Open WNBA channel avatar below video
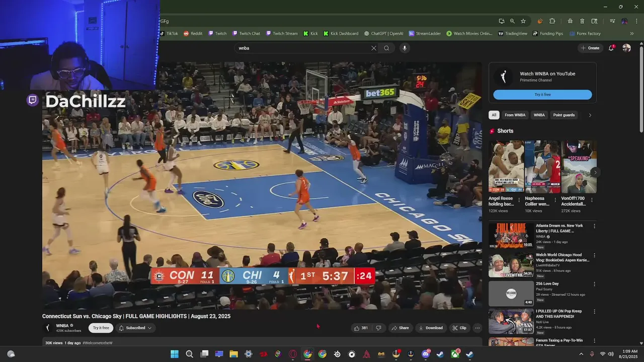This screenshot has height=362, width=644. pos(48,328)
